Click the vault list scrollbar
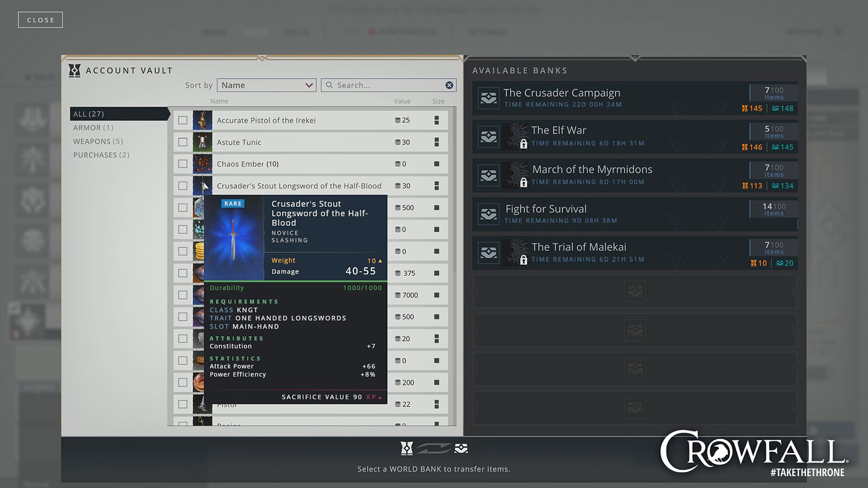Screen dimensions: 868x488 pyautogui.click(x=454, y=190)
